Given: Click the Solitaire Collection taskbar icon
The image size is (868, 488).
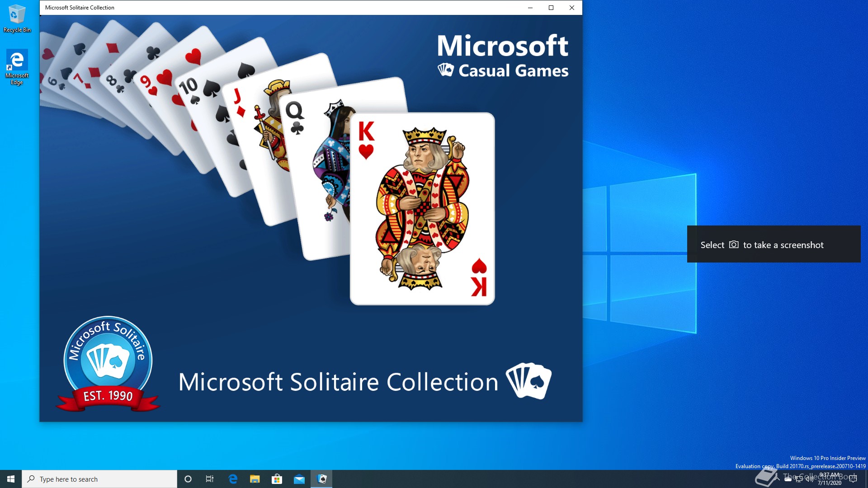Looking at the screenshot, I should [x=321, y=479].
